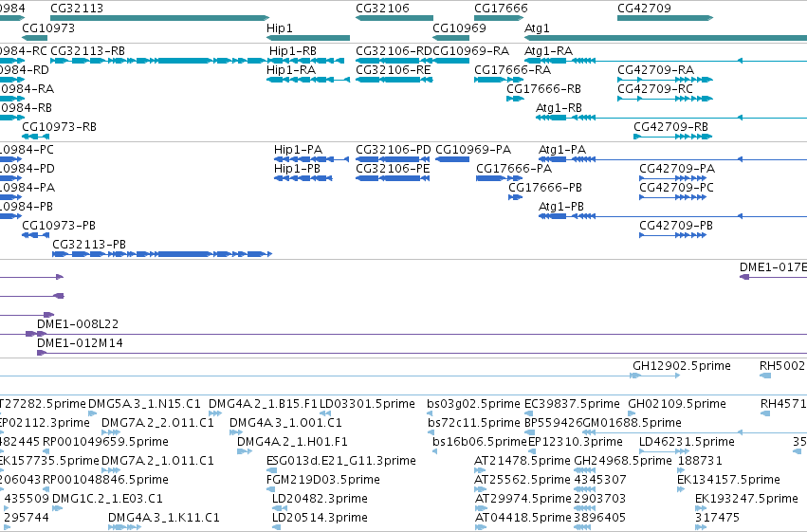The width and height of the screenshot is (807, 532).
Task: Select EST AT21478.5prime
Action: pos(523,461)
